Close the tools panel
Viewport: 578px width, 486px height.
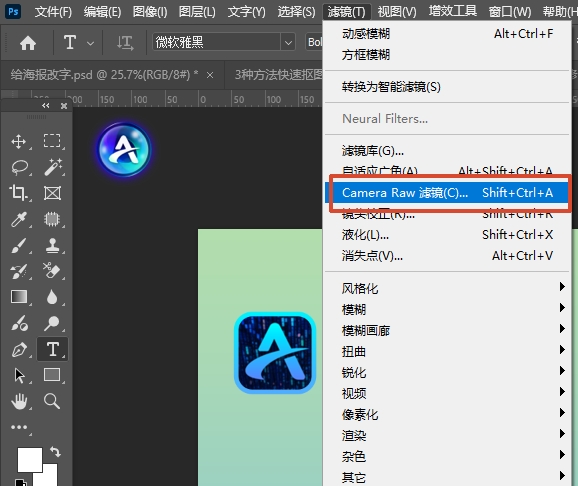[64, 106]
